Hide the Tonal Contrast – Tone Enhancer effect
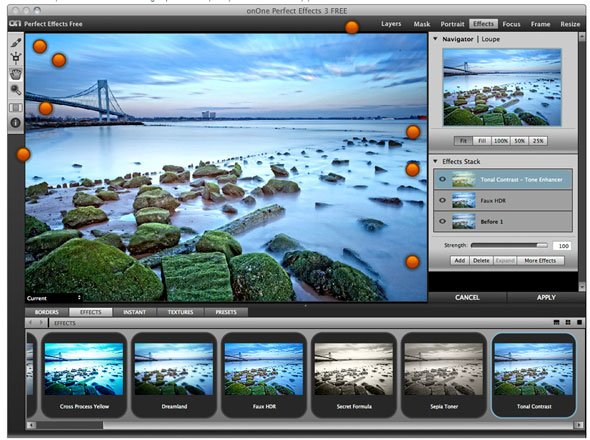Viewport: 590px width, 440px height. point(442,180)
